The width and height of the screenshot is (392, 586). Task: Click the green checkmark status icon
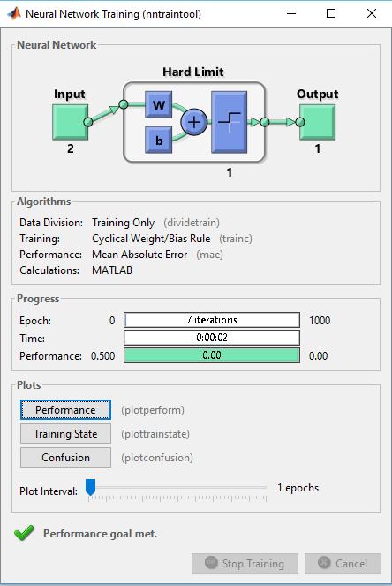pos(24,533)
